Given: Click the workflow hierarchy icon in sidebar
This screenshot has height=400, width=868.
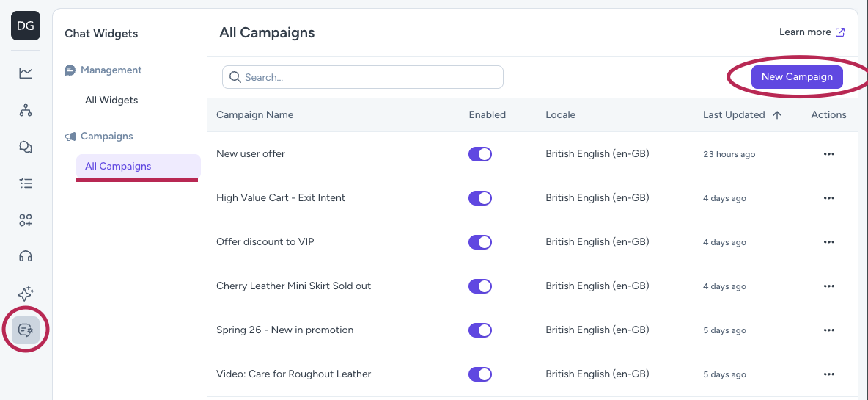Looking at the screenshot, I should coord(26,110).
